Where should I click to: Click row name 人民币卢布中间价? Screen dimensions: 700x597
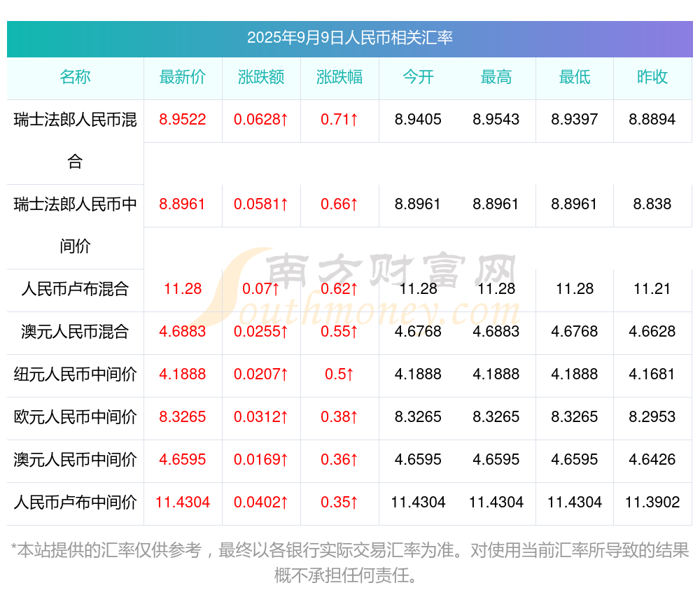coord(75,503)
